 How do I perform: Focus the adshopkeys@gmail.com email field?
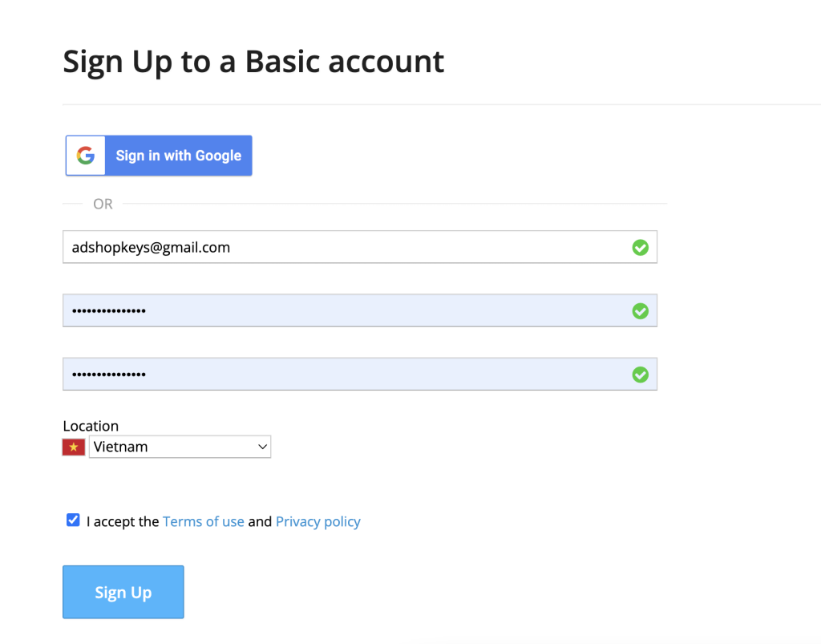360,246
